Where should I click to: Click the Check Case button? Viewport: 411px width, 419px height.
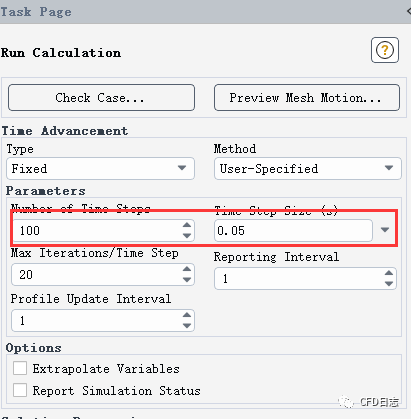[x=101, y=98]
